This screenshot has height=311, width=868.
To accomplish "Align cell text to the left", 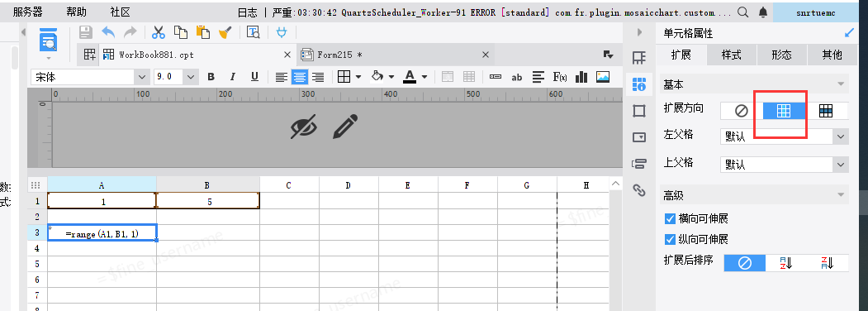I will 282,77.
